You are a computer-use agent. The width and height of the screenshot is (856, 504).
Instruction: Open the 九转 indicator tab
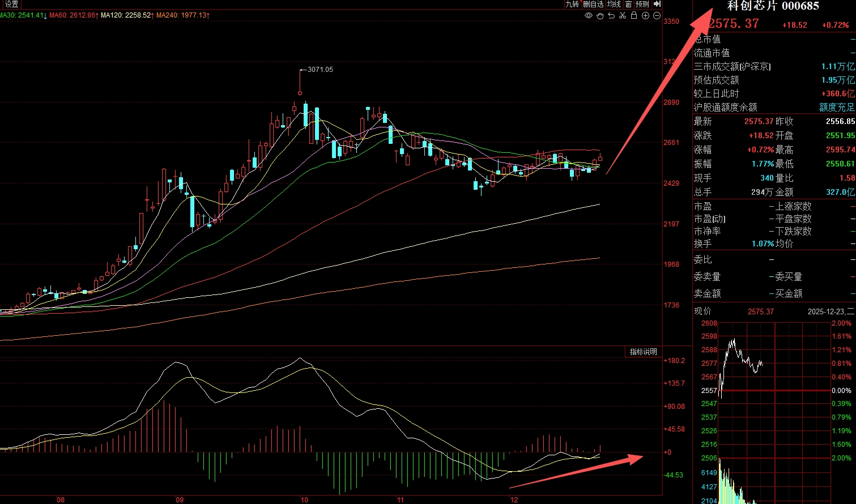pyautogui.click(x=572, y=4)
